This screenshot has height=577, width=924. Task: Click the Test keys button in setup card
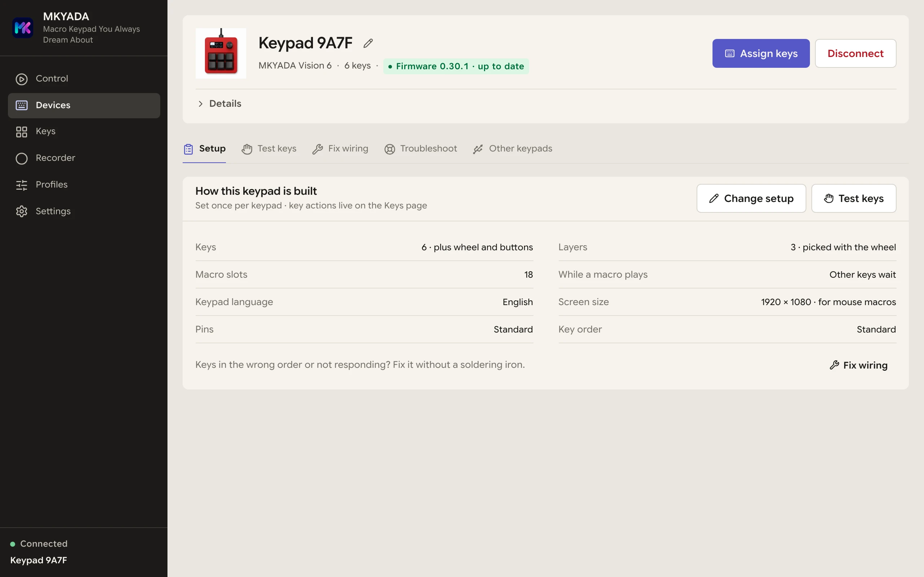853,198
